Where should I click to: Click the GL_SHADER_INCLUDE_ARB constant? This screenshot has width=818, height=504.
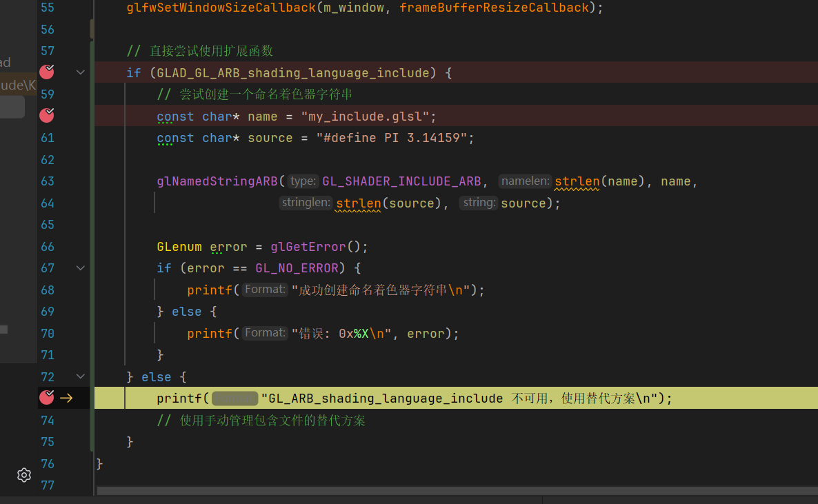click(401, 181)
